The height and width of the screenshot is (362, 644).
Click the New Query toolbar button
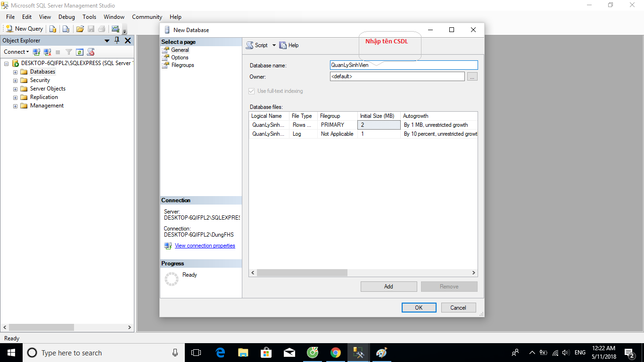[x=25, y=29]
